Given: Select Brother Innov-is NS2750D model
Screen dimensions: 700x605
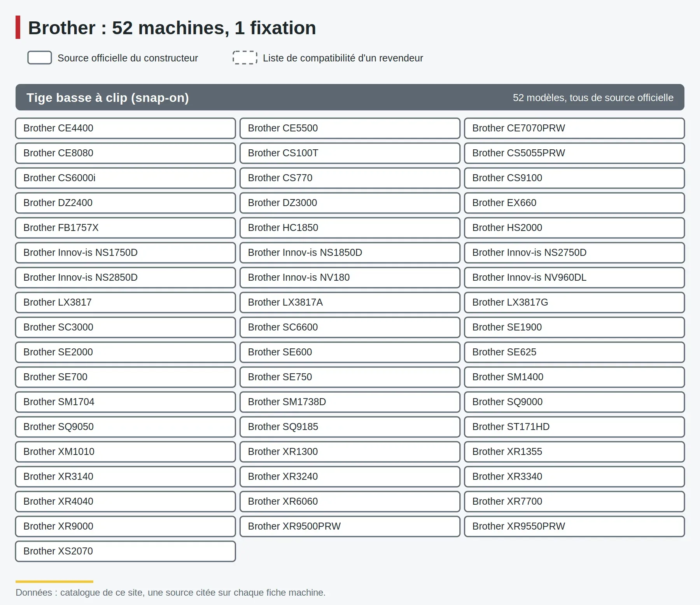Looking at the screenshot, I should point(574,253).
